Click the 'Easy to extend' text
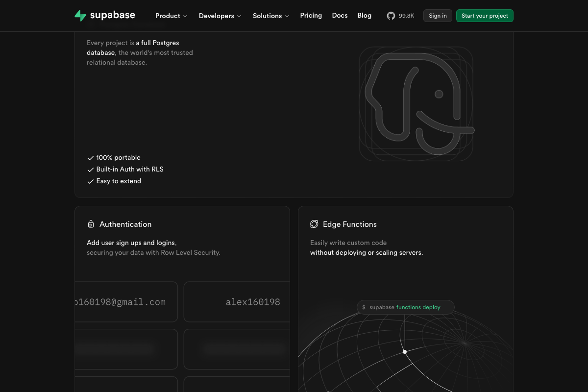 click(x=119, y=181)
